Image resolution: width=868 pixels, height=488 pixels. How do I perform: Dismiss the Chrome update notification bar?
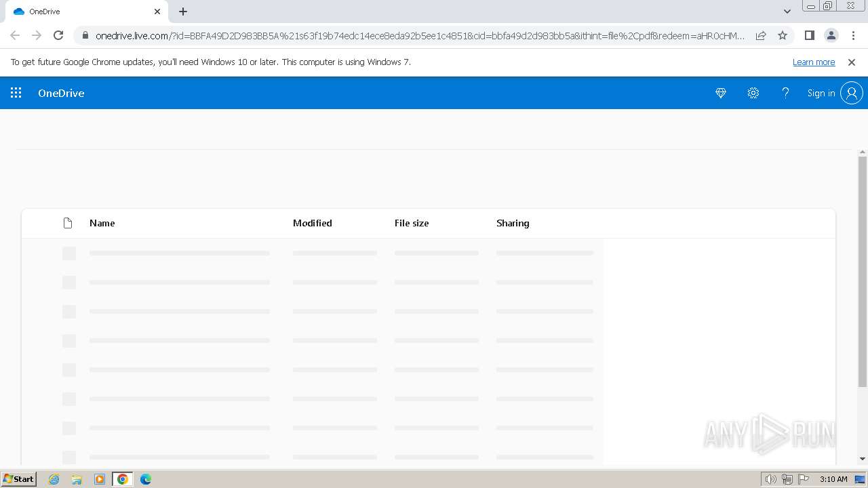pyautogui.click(x=852, y=62)
